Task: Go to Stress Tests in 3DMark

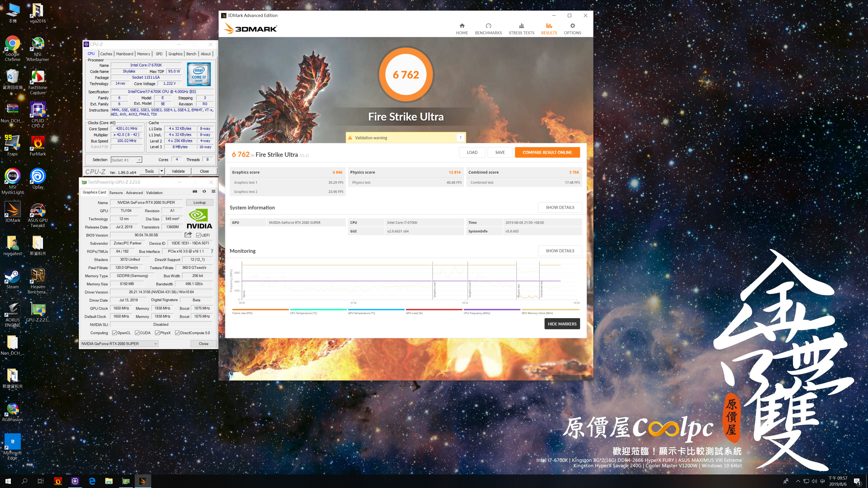Action: pyautogui.click(x=521, y=29)
